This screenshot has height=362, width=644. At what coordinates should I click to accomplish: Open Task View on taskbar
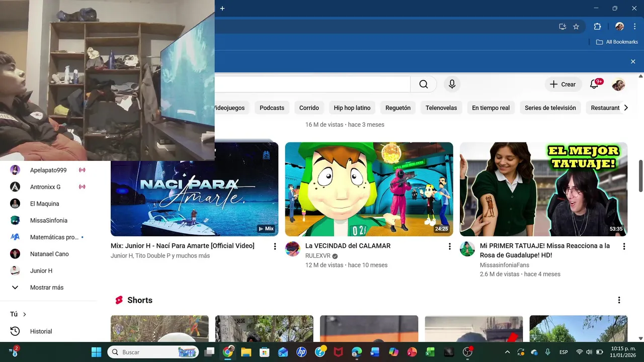(210, 352)
